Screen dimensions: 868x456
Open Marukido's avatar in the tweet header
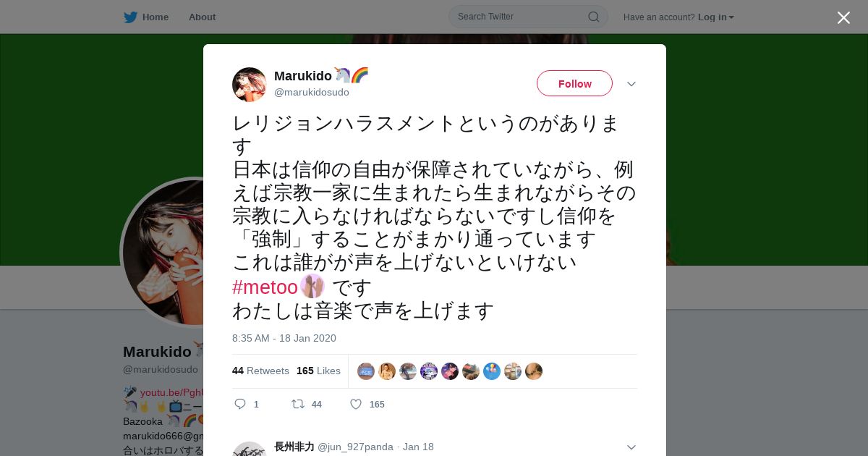tap(250, 85)
